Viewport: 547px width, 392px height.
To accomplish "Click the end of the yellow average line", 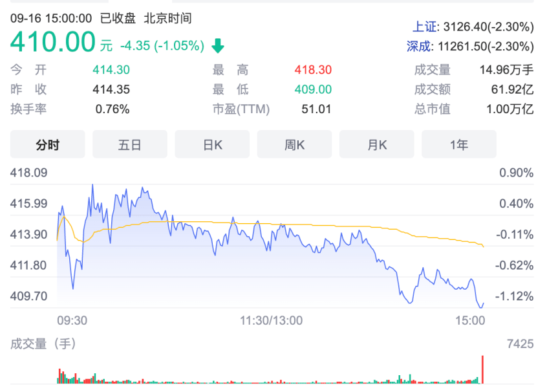I will tap(483, 246).
